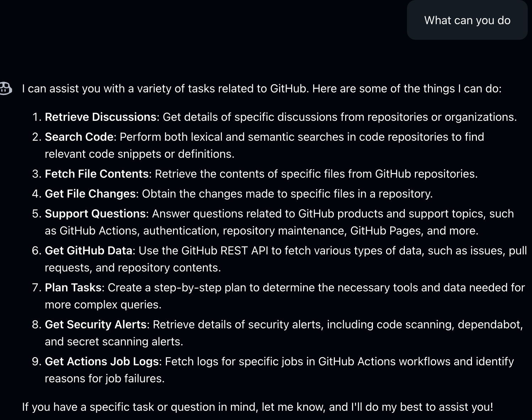The image size is (532, 420).
Task: Select the "Get File Changes" heading
Action: [90, 194]
